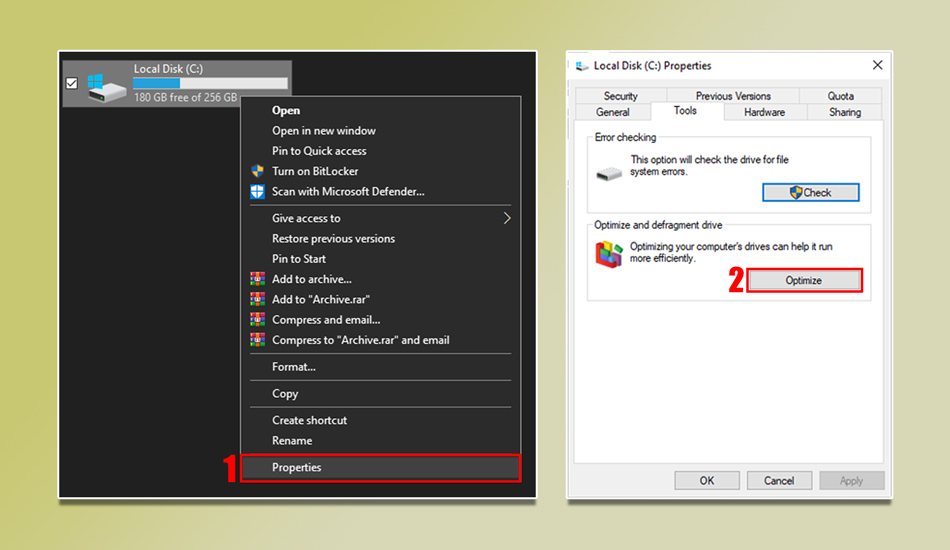The image size is (950, 550).
Task: Close the Local Disk (C:) Properties dialog
Action: 877,65
